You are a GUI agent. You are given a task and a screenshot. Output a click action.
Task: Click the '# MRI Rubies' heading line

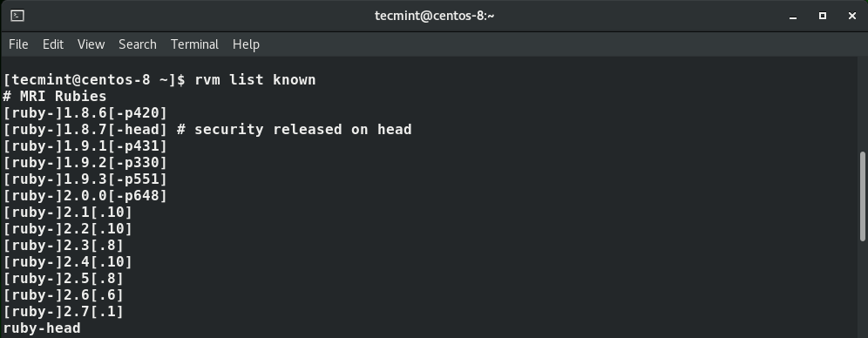[x=55, y=96]
